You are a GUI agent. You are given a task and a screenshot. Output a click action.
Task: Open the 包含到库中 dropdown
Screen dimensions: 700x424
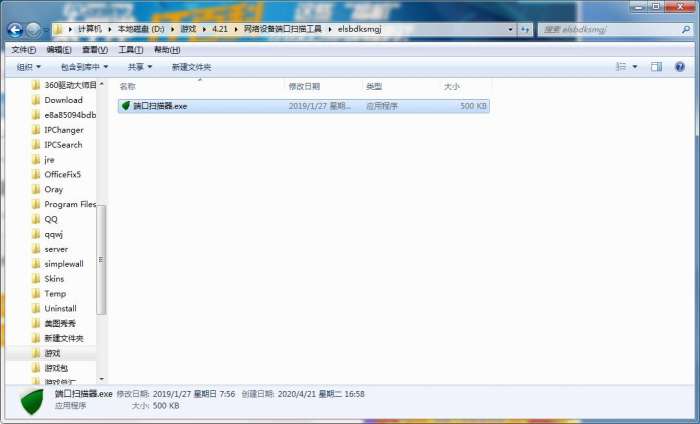(84, 67)
